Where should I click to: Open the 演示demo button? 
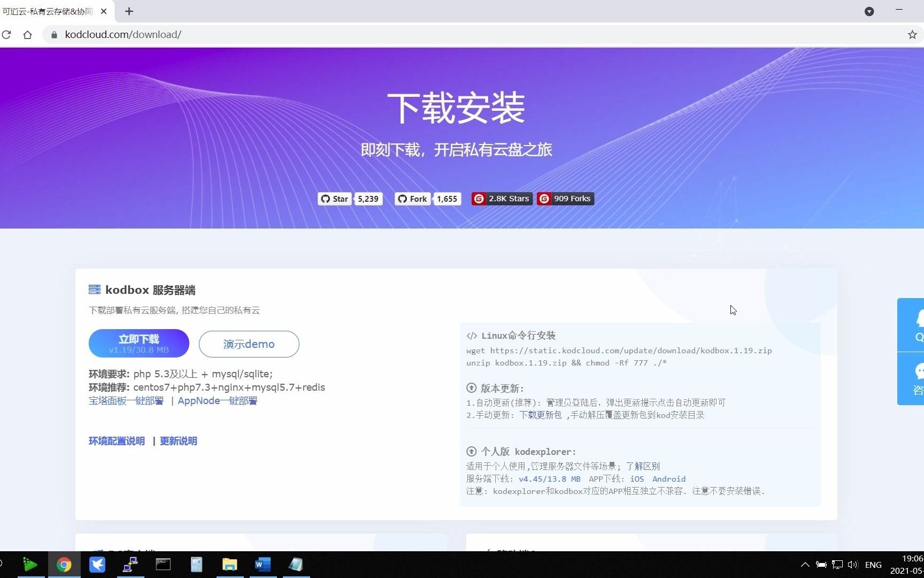(x=249, y=344)
